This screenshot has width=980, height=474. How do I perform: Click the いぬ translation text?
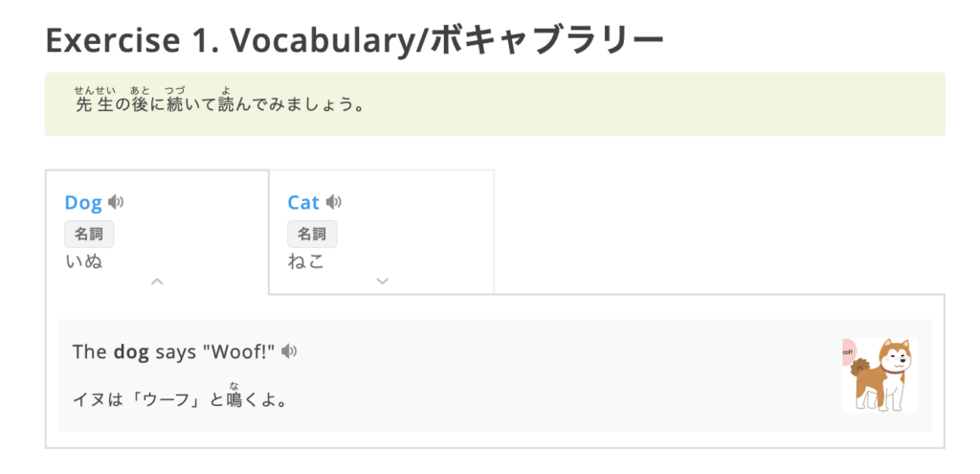[x=83, y=260]
